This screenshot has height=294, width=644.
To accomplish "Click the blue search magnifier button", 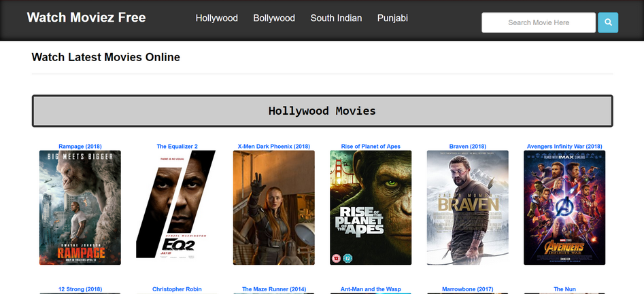I will [x=608, y=22].
